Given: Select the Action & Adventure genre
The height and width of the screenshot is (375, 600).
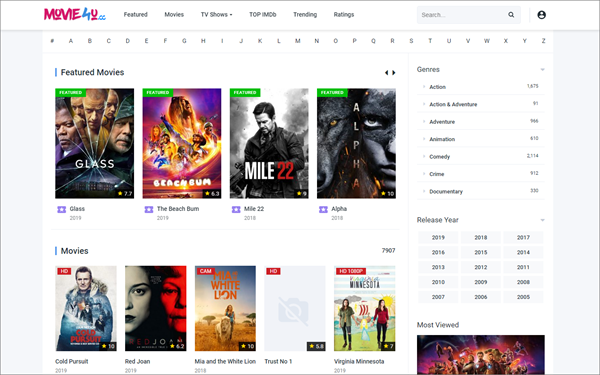Looking at the screenshot, I should click(x=453, y=104).
